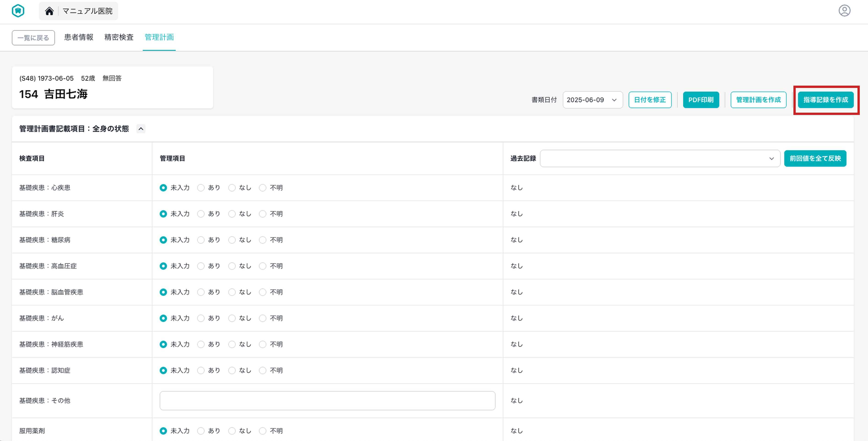Select あり for 高血圧症
Viewport: 868px width, 441px height.
coord(201,266)
